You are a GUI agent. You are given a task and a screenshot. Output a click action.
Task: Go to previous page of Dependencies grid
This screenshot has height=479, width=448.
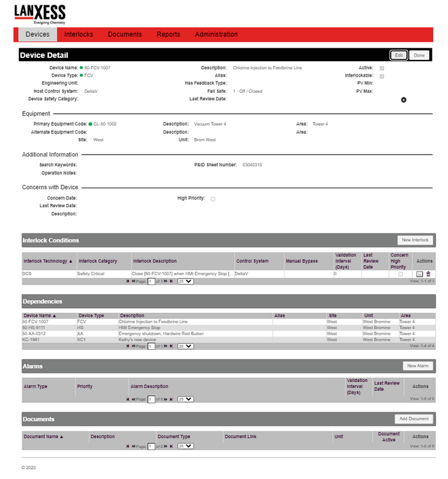point(133,346)
